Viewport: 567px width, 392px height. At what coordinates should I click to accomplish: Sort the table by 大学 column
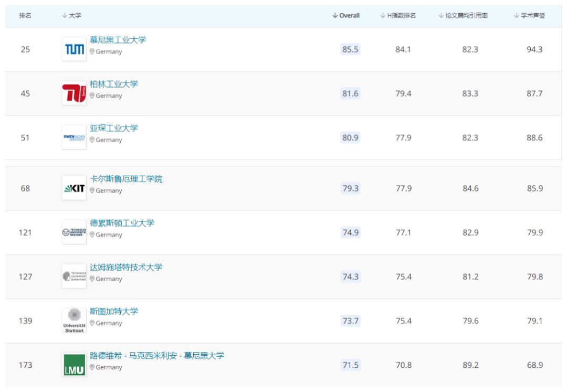click(71, 15)
